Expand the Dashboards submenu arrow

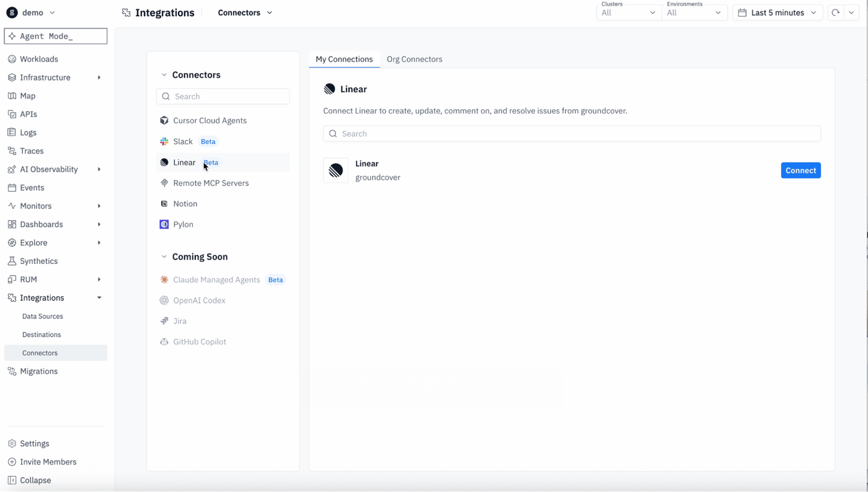pyautogui.click(x=99, y=224)
